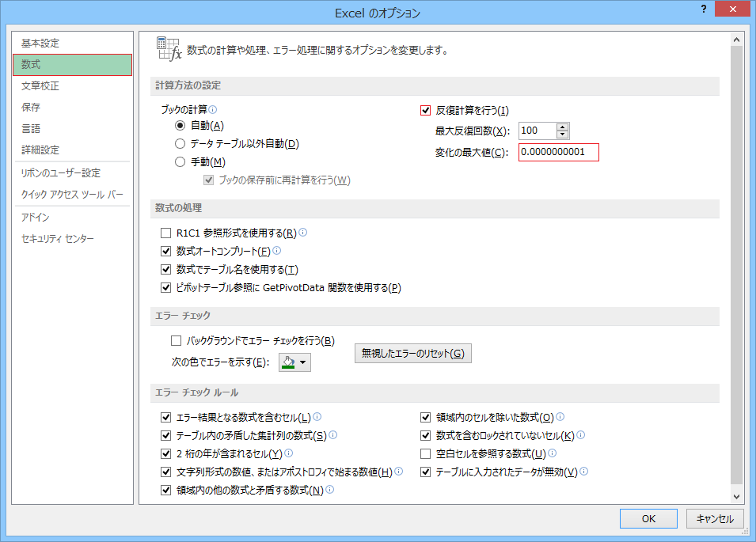Viewport: 756px width, 542px height.
Task: Select 数式 category in sidebar
Action: (72, 65)
